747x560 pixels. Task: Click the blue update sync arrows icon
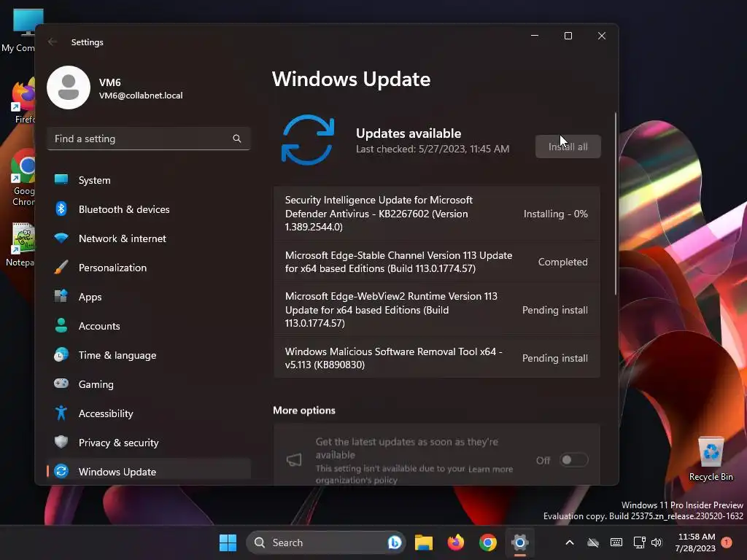(308, 140)
